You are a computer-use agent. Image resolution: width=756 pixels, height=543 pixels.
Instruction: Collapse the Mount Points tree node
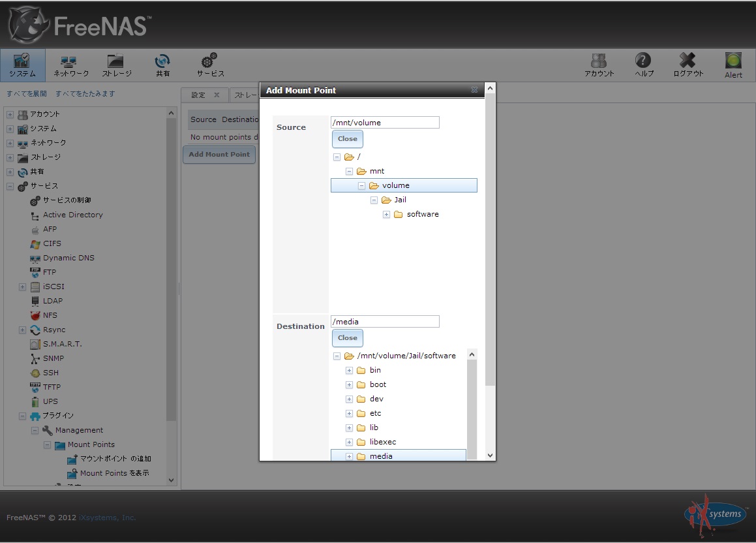pos(47,444)
